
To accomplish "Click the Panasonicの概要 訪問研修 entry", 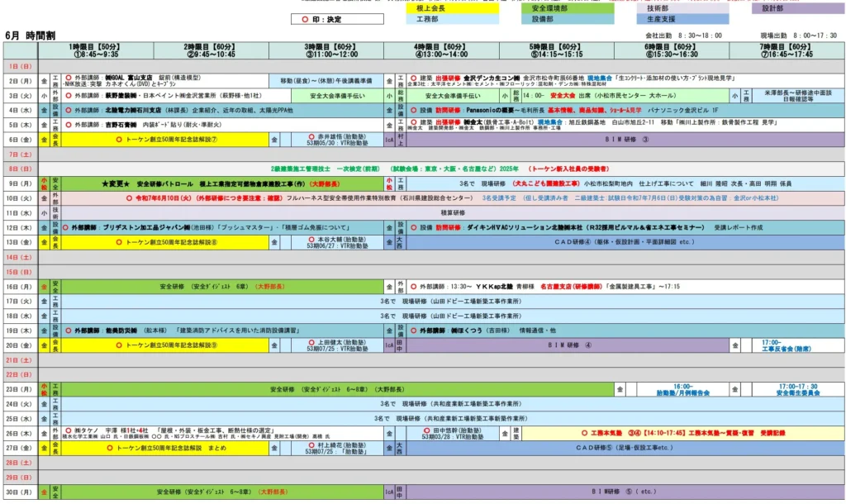I will click(x=625, y=110).
